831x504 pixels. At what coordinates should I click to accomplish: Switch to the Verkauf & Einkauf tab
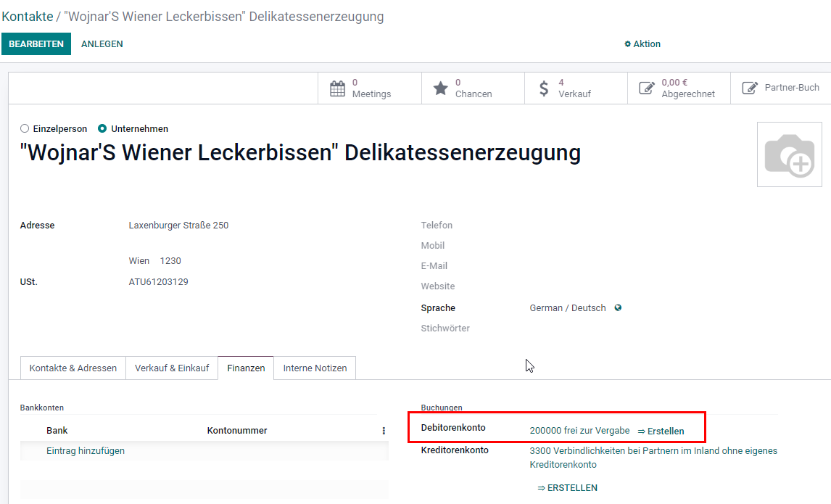click(172, 368)
